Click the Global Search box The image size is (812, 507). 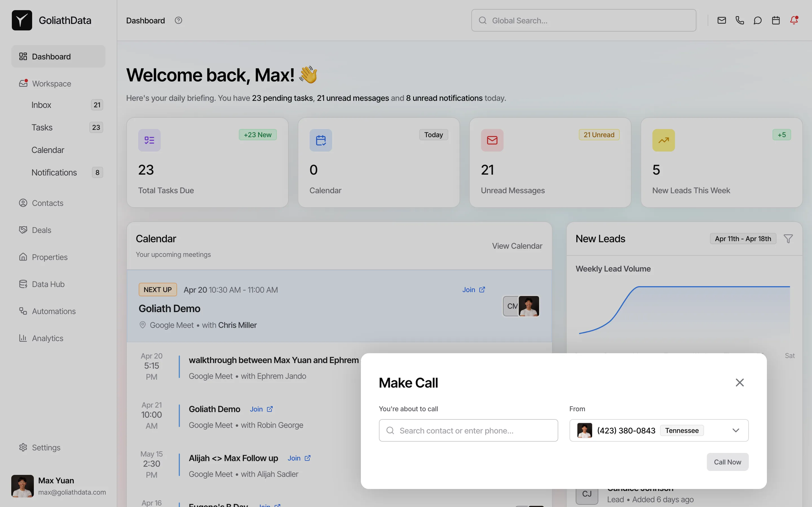(x=584, y=21)
